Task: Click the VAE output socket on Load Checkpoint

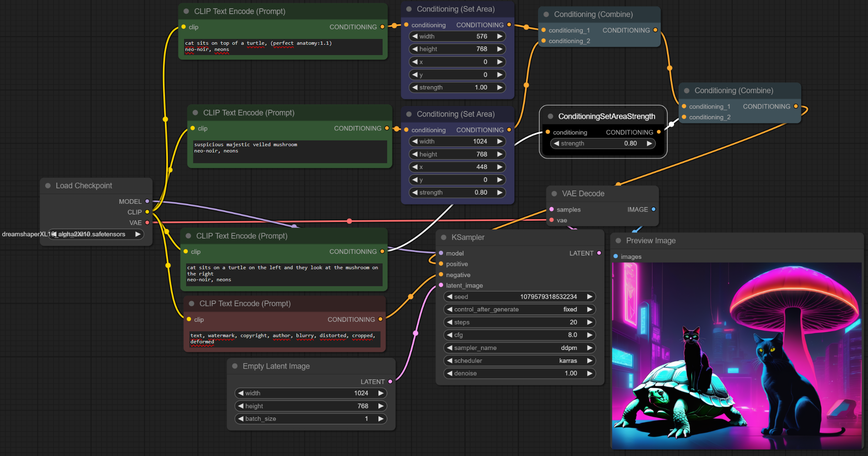Action: point(147,222)
